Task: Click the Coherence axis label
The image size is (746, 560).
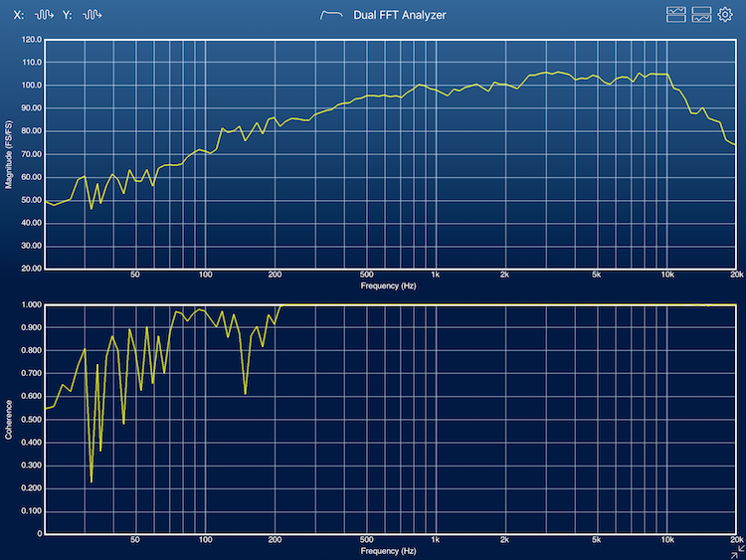Action: click(x=9, y=420)
